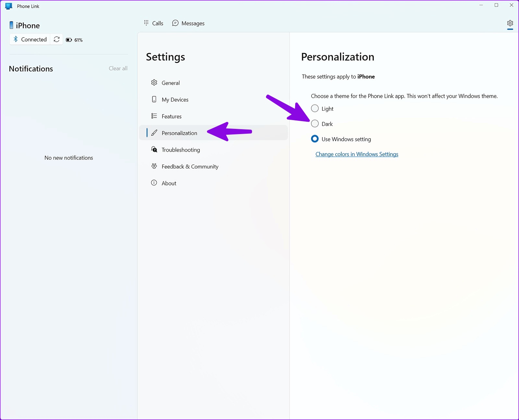Select Personalization in settings list

[x=213, y=133]
